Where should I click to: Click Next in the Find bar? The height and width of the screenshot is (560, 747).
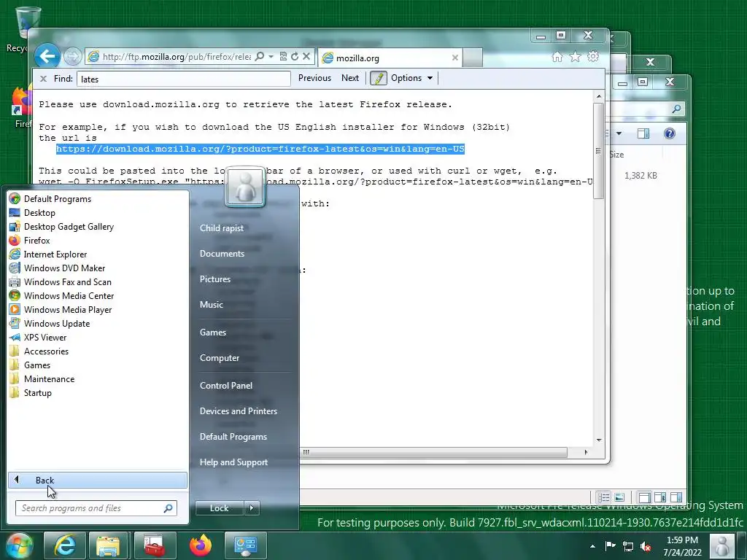click(349, 78)
